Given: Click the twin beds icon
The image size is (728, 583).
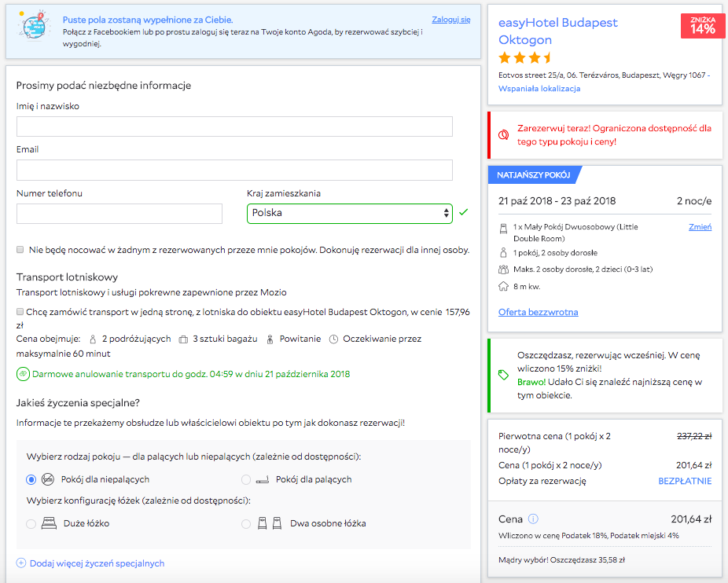Looking at the screenshot, I should coord(270,523).
